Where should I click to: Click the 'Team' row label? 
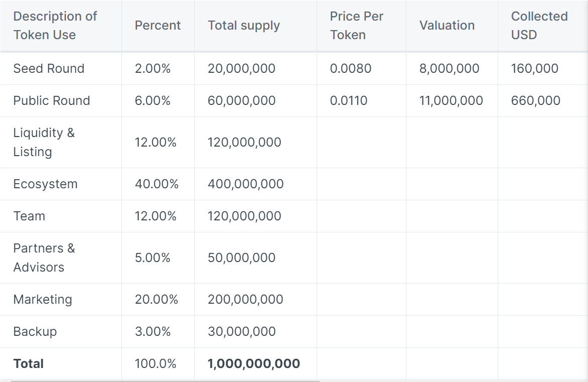30,216
